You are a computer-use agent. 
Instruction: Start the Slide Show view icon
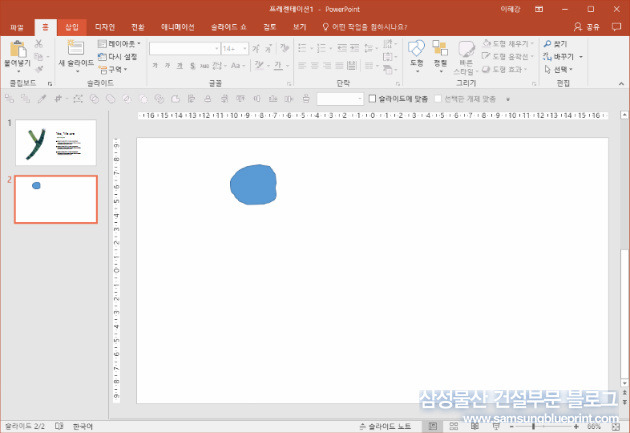pos(496,427)
